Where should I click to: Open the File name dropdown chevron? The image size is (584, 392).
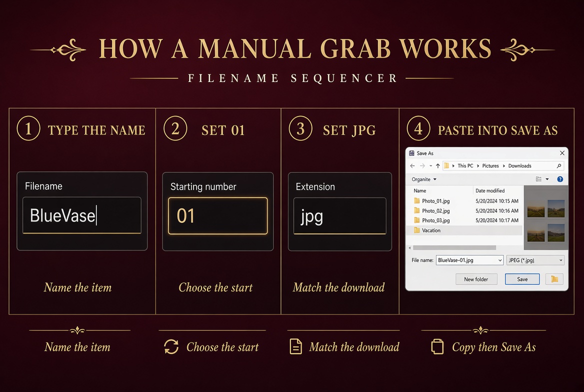point(500,260)
